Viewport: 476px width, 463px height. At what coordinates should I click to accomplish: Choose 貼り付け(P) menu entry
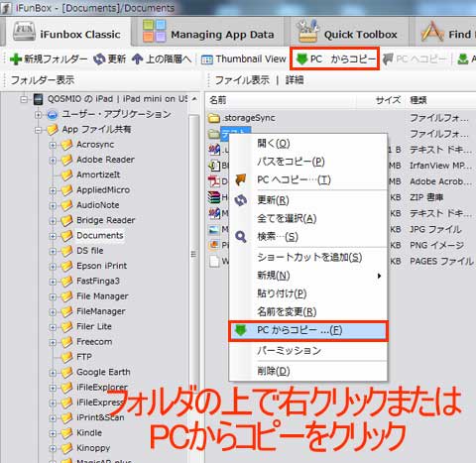tap(307, 293)
